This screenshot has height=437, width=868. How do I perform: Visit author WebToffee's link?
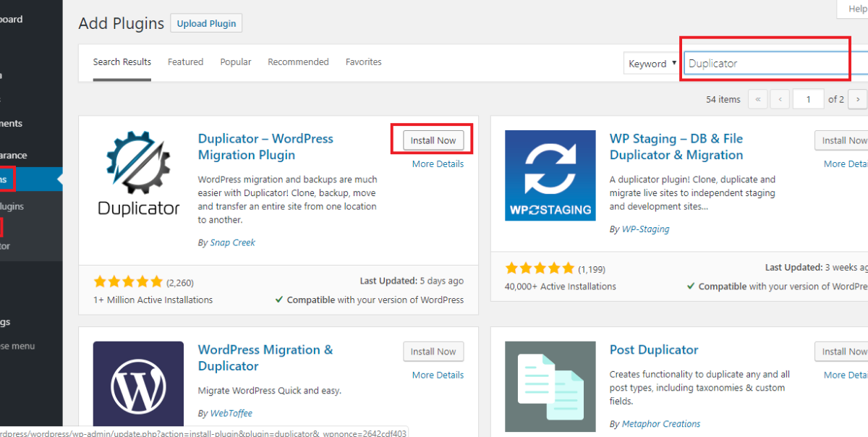click(x=231, y=414)
